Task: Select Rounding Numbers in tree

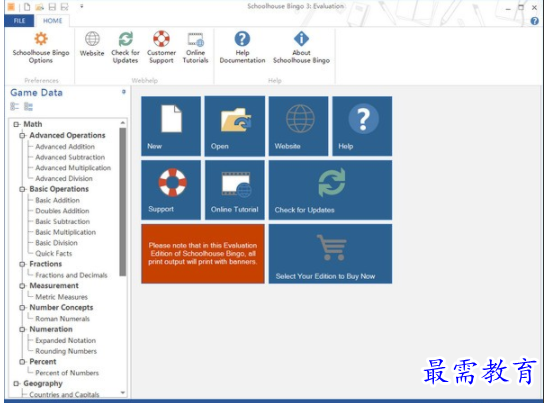Action: coord(66,351)
